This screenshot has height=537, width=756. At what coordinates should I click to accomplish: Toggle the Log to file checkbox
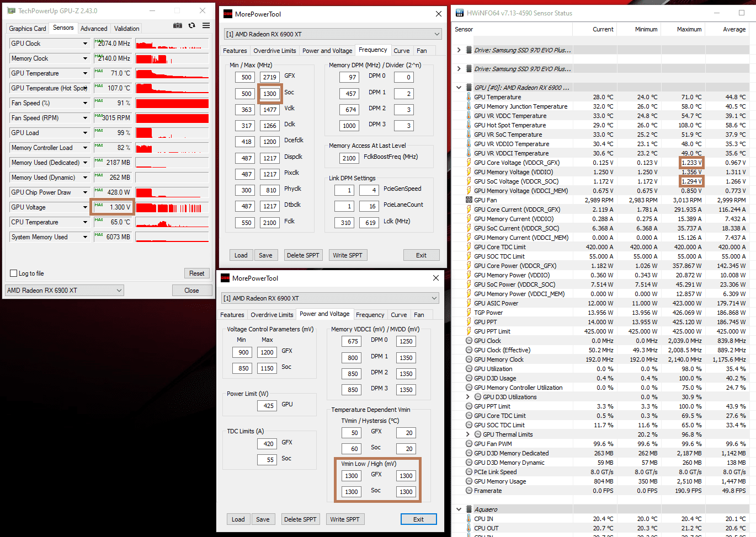pos(14,273)
